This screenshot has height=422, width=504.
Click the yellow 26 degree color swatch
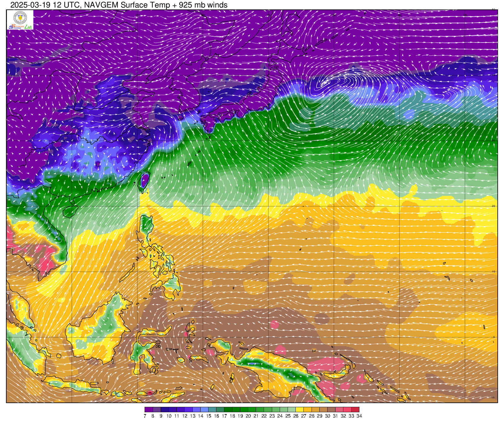click(x=300, y=410)
